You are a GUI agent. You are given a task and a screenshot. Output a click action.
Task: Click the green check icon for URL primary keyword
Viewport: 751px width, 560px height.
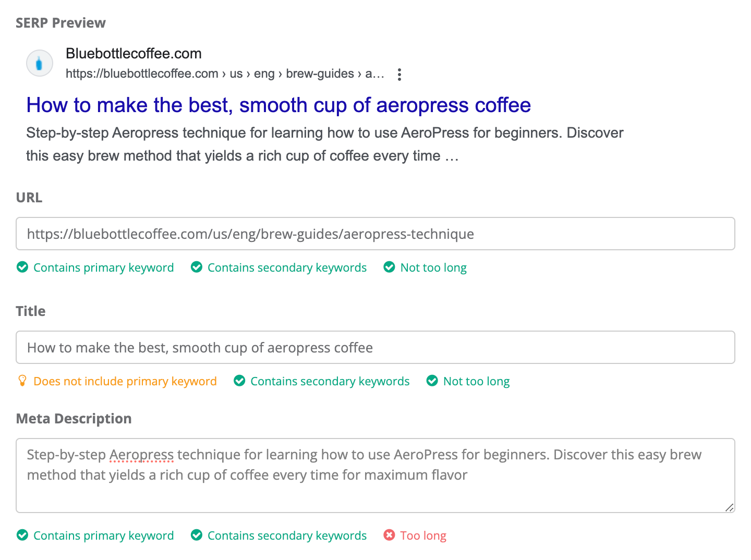click(x=22, y=267)
